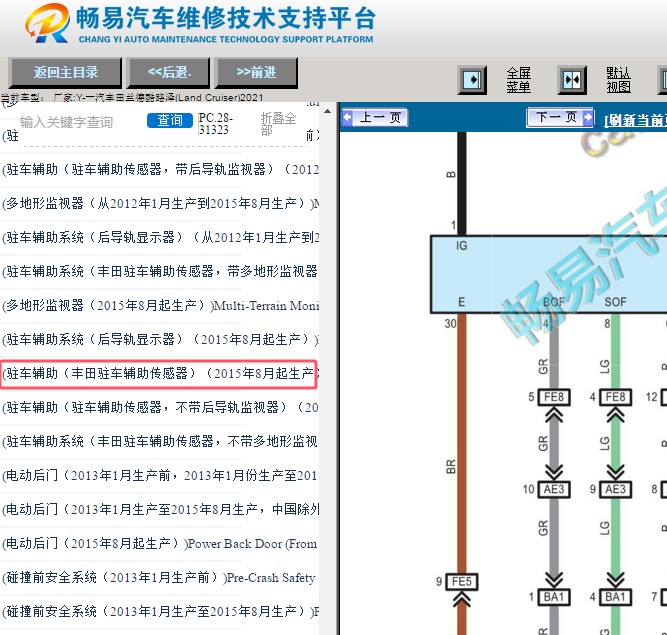Click AE3 connector pin 9 on LG wire
This screenshot has width=667, height=635.
coord(615,490)
